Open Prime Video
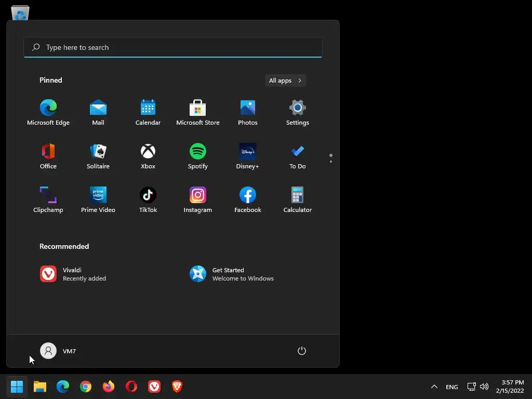Image resolution: width=532 pixels, height=399 pixels. (98, 200)
